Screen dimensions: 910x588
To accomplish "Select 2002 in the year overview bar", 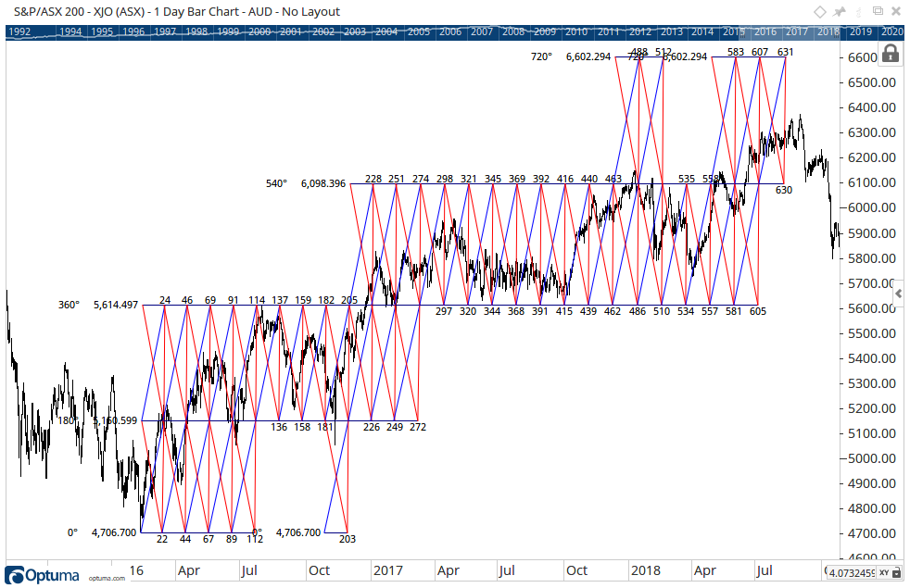I will [x=323, y=31].
